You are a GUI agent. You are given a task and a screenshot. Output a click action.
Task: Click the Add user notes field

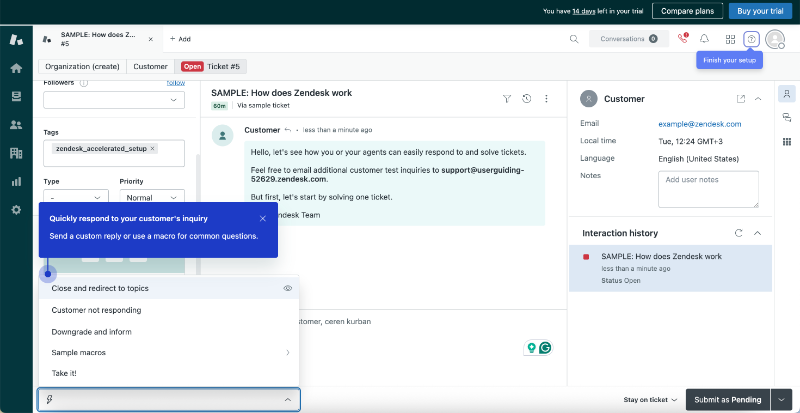(708, 189)
